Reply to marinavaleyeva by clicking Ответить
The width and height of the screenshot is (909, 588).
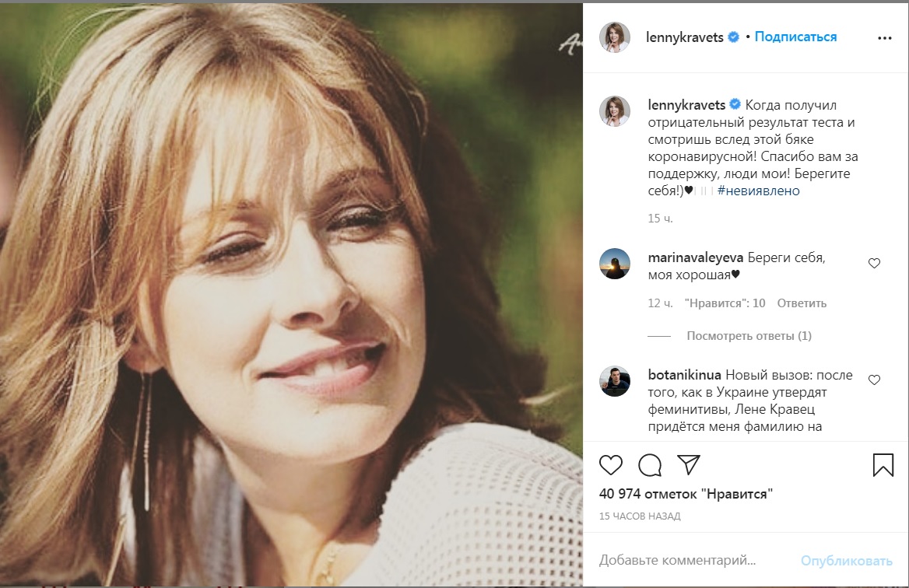804,303
